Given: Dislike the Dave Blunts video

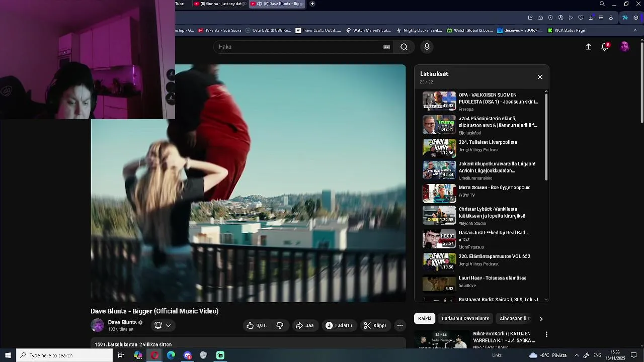Looking at the screenshot, I should tap(280, 325).
